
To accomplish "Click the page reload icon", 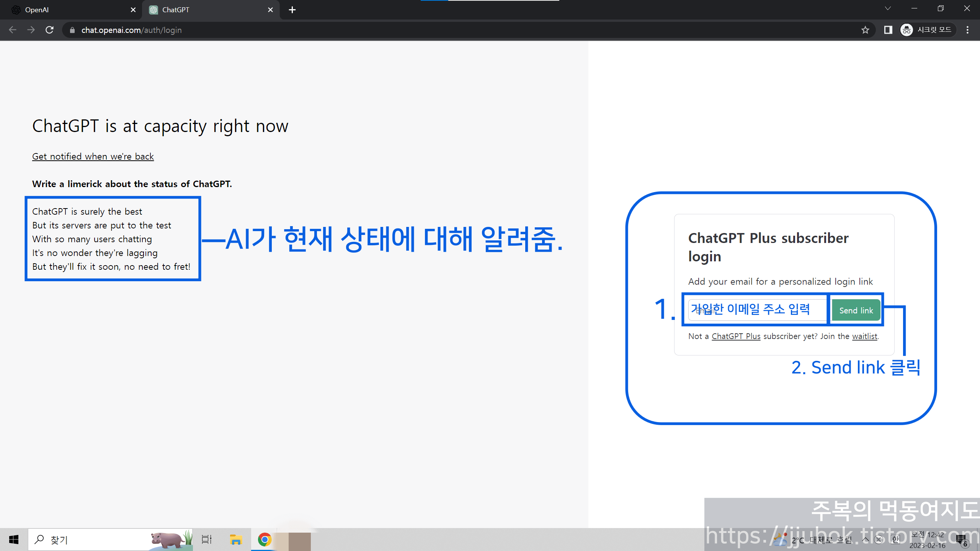I will tap(49, 30).
